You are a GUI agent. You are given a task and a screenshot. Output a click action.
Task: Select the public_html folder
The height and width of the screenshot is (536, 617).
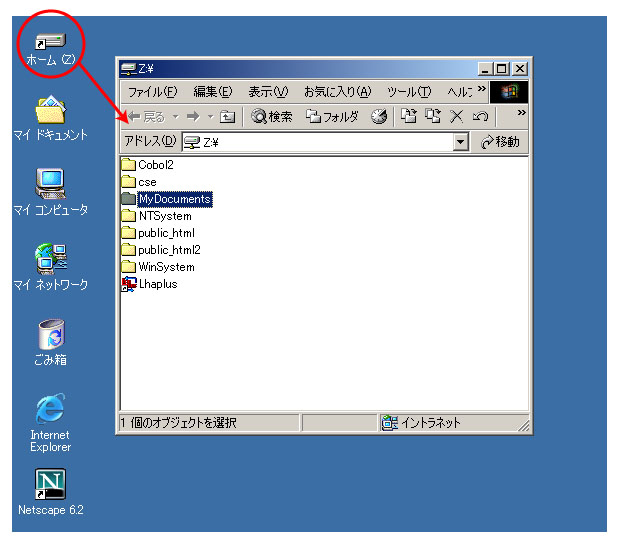[x=158, y=233]
